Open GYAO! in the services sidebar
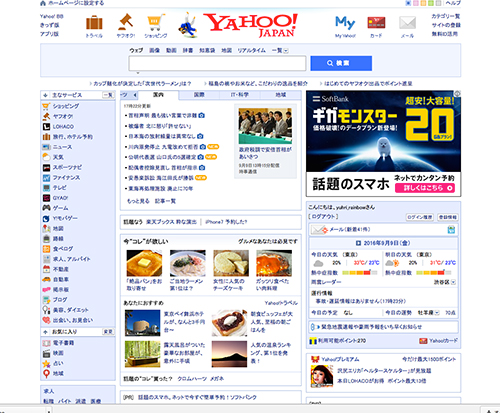Viewport: 500px width, 413px height. [x=60, y=198]
